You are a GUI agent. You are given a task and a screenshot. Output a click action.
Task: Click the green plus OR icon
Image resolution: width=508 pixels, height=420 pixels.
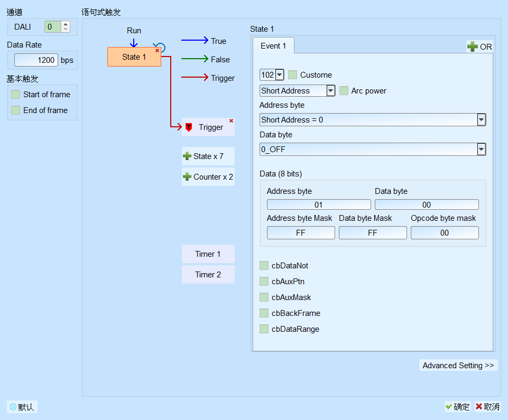(x=473, y=46)
